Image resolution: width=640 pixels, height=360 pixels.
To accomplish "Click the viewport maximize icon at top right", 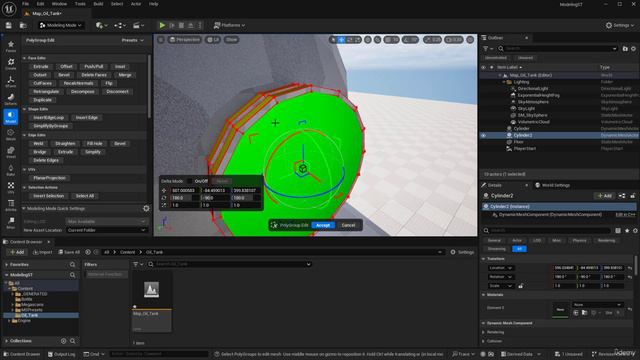I will 470,40.
